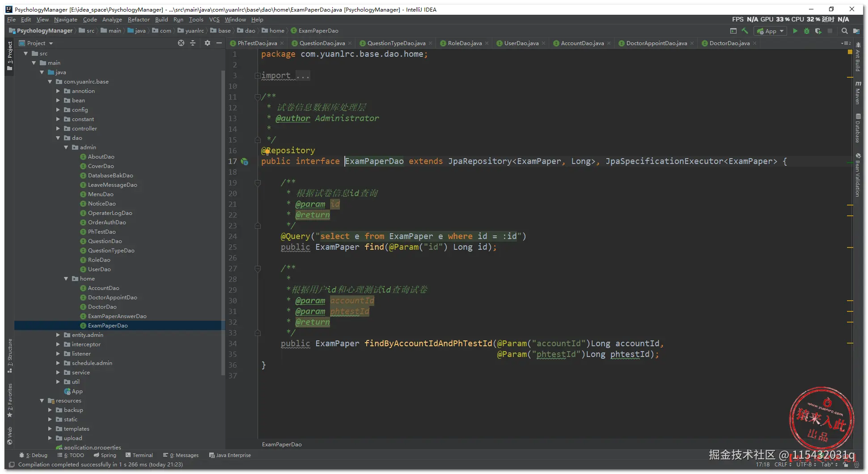Screen dimensions: 868x474
Task: Build the project with the hammer icon
Action: 745,31
